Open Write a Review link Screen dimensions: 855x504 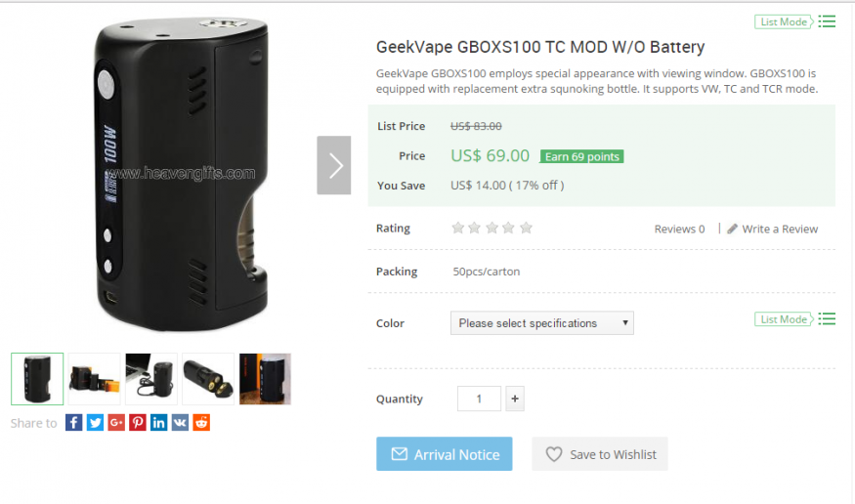[772, 229]
